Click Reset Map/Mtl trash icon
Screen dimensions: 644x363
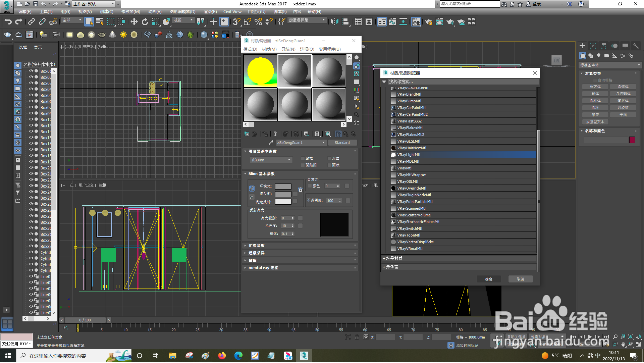[275, 134]
